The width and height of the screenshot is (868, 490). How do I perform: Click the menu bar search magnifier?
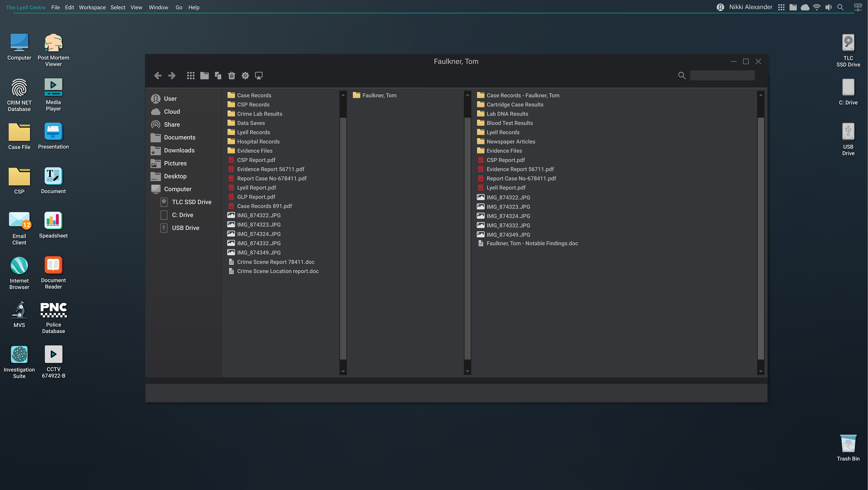tap(841, 7)
